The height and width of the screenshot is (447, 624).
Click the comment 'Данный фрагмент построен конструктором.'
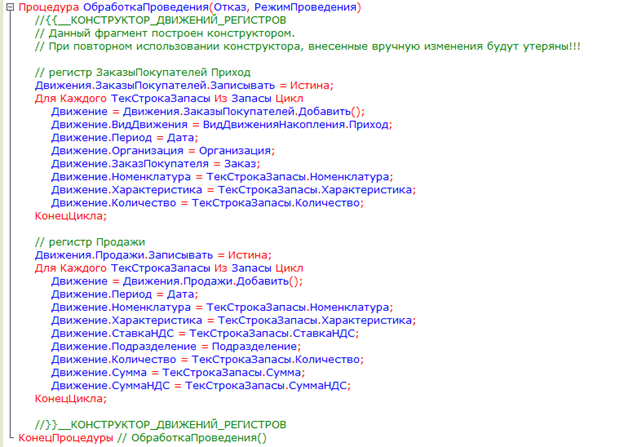[165, 33]
